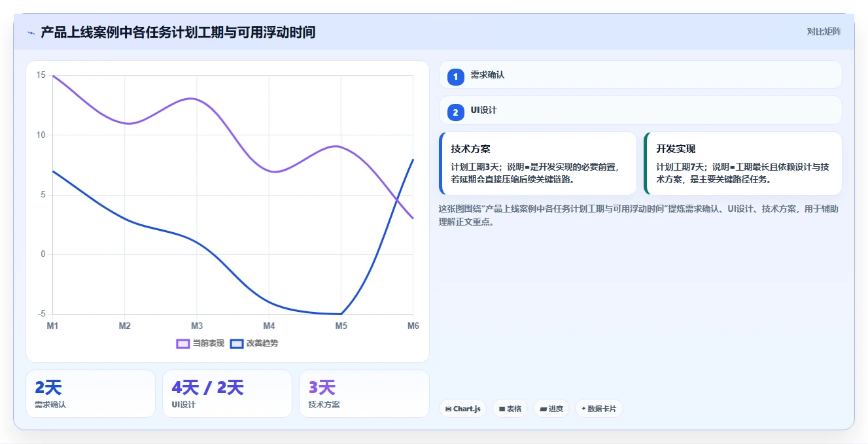Toggle the 改善趋势 legend swatch

coord(236,343)
